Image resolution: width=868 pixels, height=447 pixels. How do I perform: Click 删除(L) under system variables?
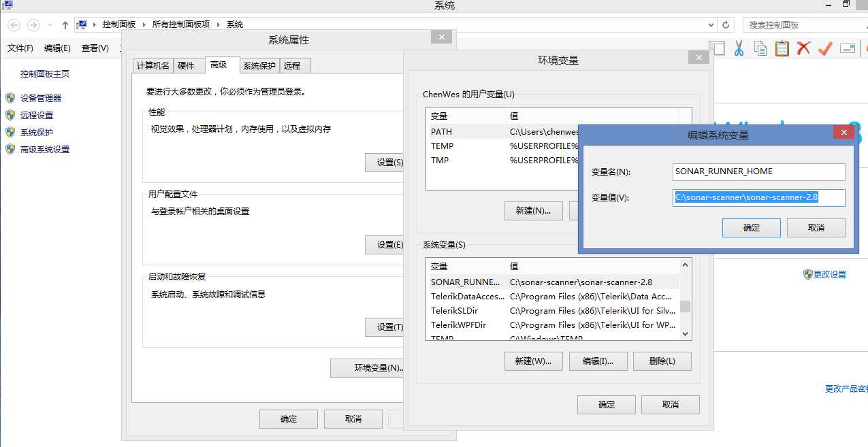click(x=662, y=361)
